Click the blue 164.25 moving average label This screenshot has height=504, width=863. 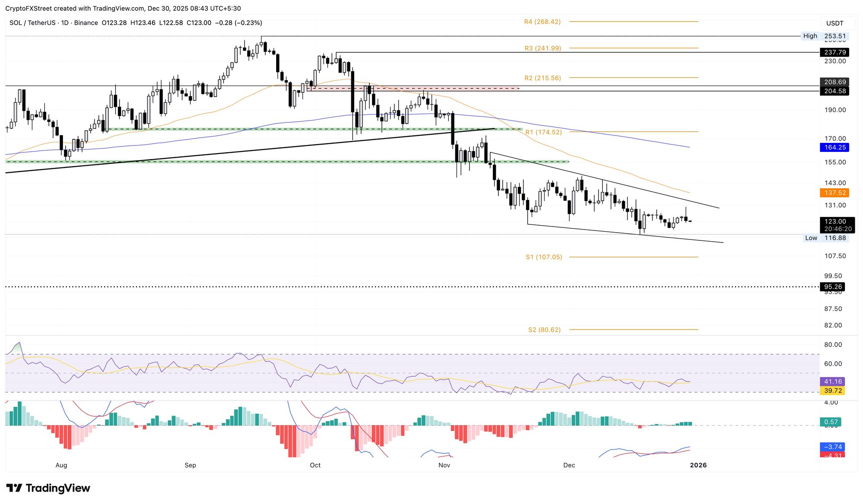[x=834, y=148]
